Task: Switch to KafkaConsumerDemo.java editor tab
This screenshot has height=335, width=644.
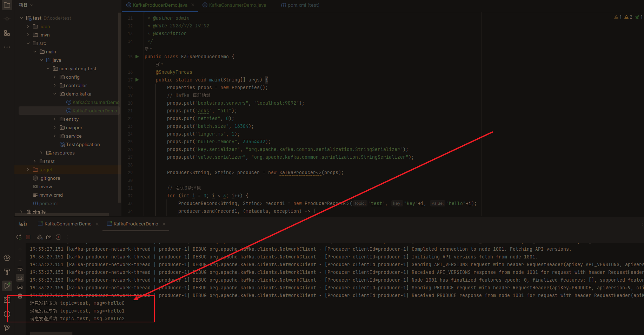Action: 234,5
